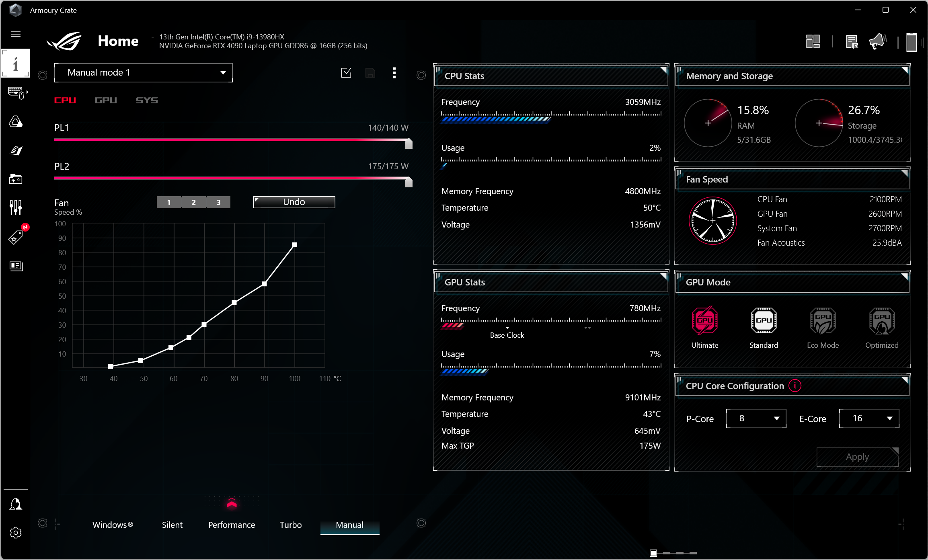Click the Undo fan curve button
Image resolution: width=928 pixels, height=560 pixels.
coord(294,202)
